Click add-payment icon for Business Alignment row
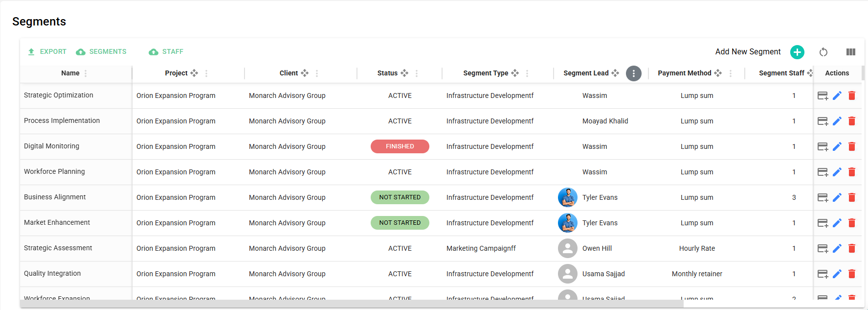 (x=823, y=197)
